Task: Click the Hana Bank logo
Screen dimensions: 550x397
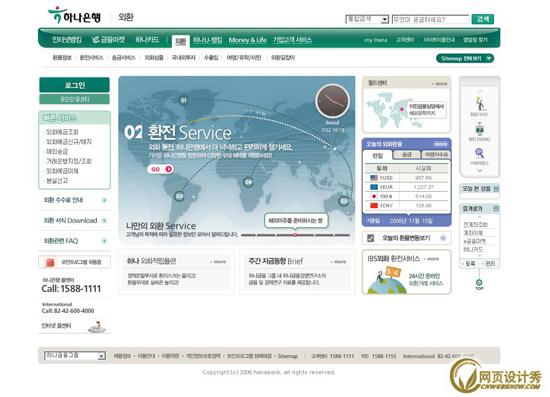Action: pyautogui.click(x=75, y=15)
